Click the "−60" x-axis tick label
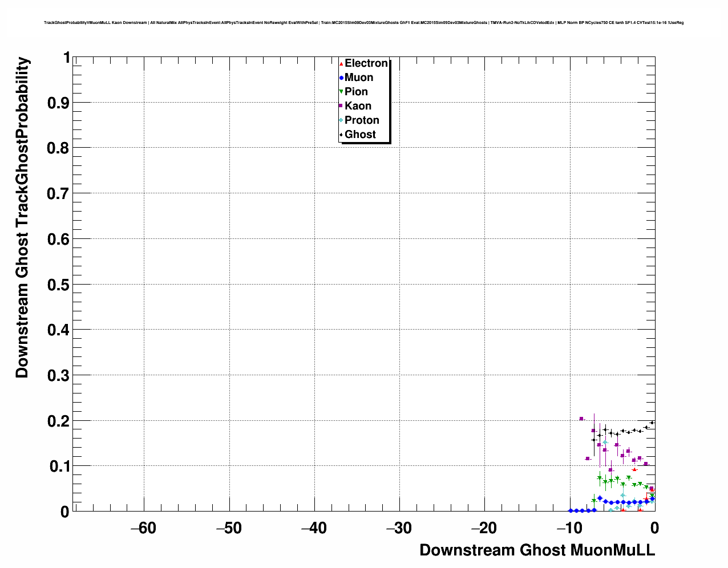The width and height of the screenshot is (728, 568). pyautogui.click(x=143, y=528)
